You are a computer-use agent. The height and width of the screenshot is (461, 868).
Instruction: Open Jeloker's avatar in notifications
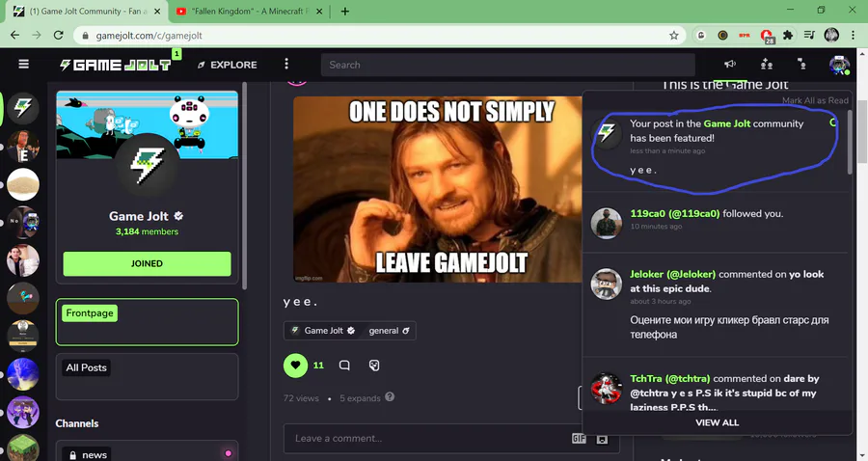[607, 284]
